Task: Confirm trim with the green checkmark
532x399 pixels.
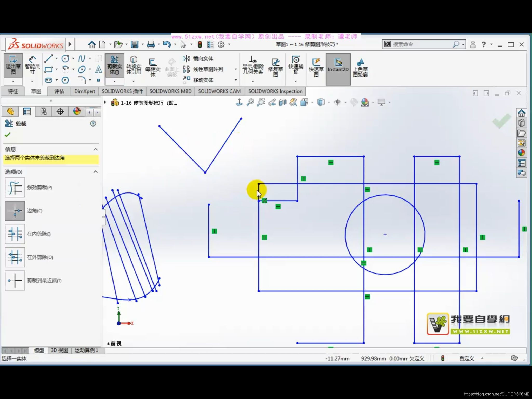Action: point(8,135)
